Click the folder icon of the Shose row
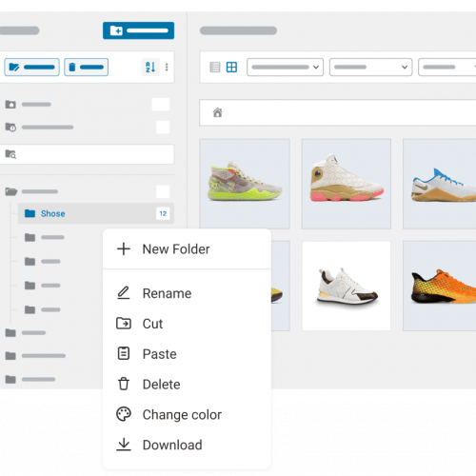 tap(30, 213)
